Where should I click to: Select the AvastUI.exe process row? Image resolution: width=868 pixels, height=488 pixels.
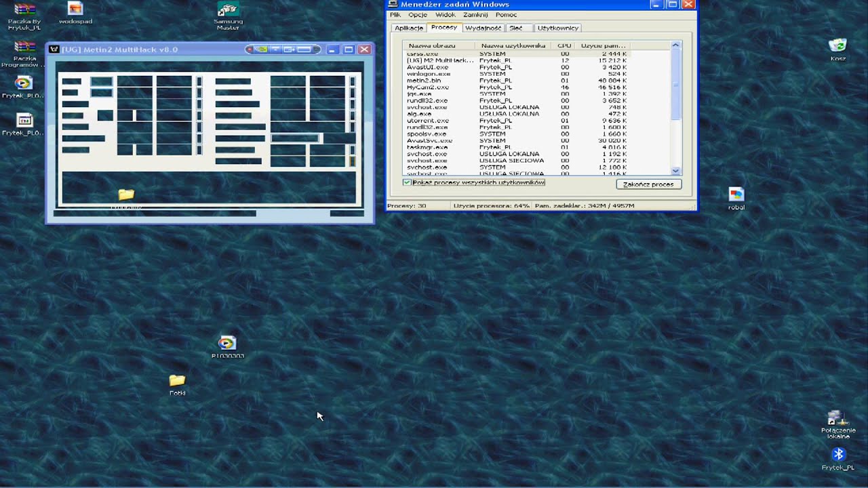coord(517,67)
